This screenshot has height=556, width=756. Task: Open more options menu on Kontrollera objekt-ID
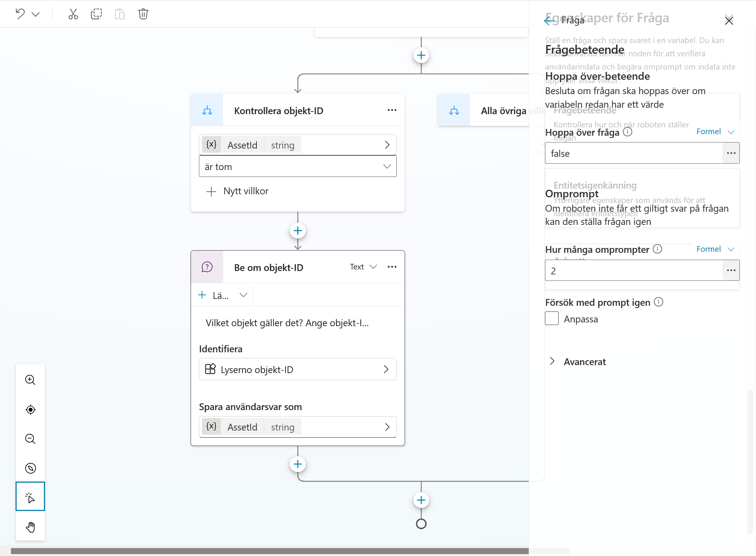[x=392, y=110]
